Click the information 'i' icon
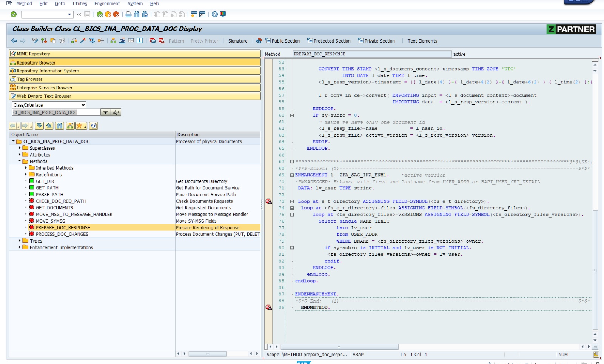The image size is (604, 364). coord(140,41)
